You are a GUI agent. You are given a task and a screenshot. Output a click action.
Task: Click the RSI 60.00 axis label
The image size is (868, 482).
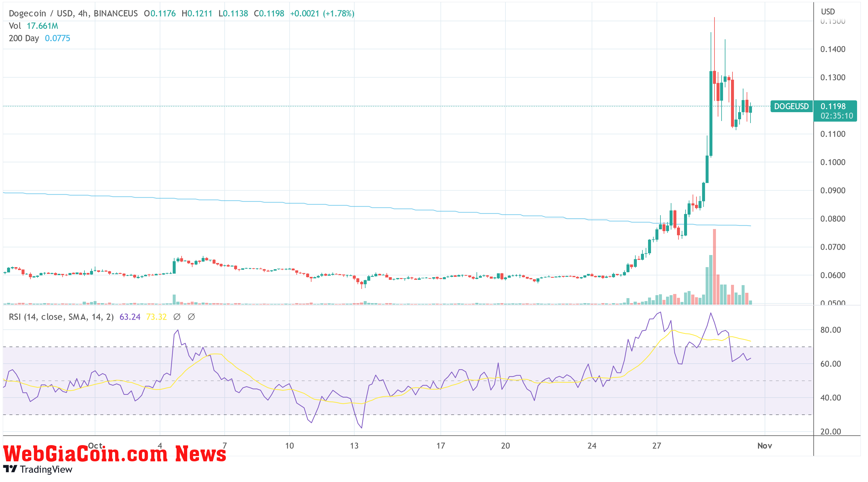831,364
